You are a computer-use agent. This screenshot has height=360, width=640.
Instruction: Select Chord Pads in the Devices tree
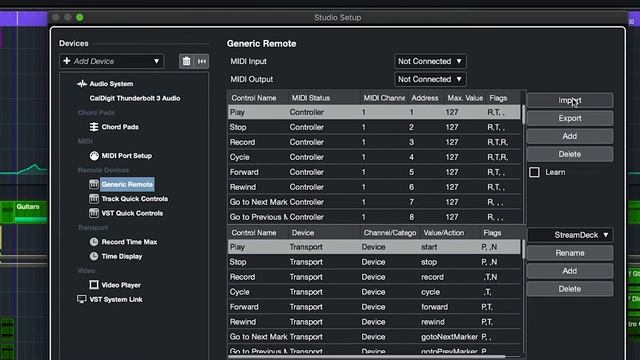click(x=120, y=127)
